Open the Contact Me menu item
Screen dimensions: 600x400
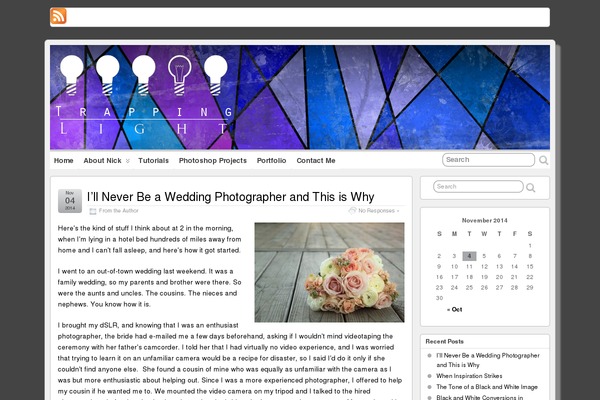(316, 161)
